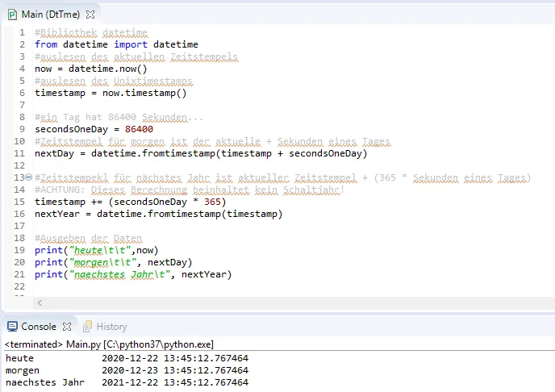
Task: Close the Console view tab
Action: point(67,327)
